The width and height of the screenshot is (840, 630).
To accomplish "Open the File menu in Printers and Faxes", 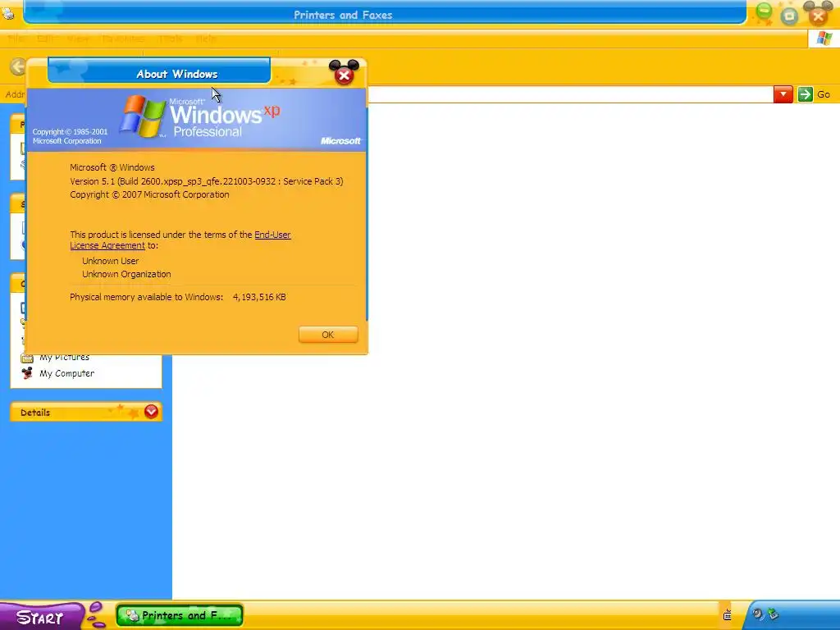I will coord(16,39).
